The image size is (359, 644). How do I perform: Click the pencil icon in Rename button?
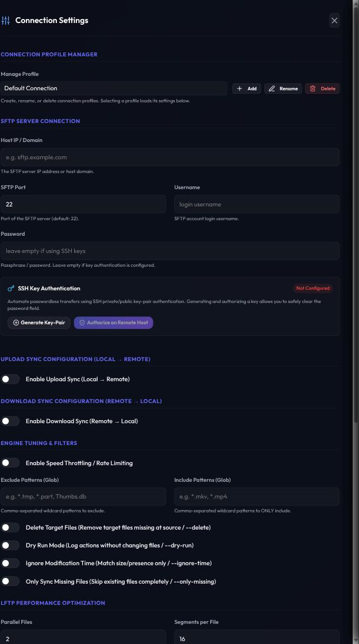[x=272, y=89]
